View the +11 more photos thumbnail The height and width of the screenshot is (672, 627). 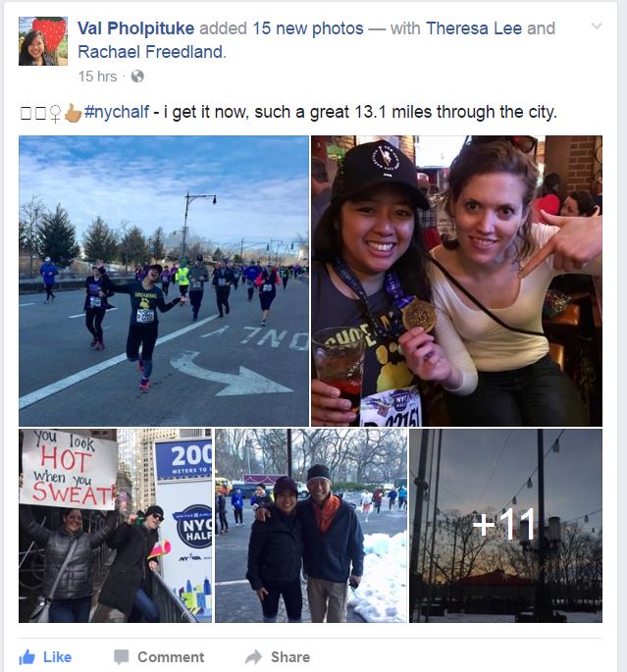click(x=505, y=526)
